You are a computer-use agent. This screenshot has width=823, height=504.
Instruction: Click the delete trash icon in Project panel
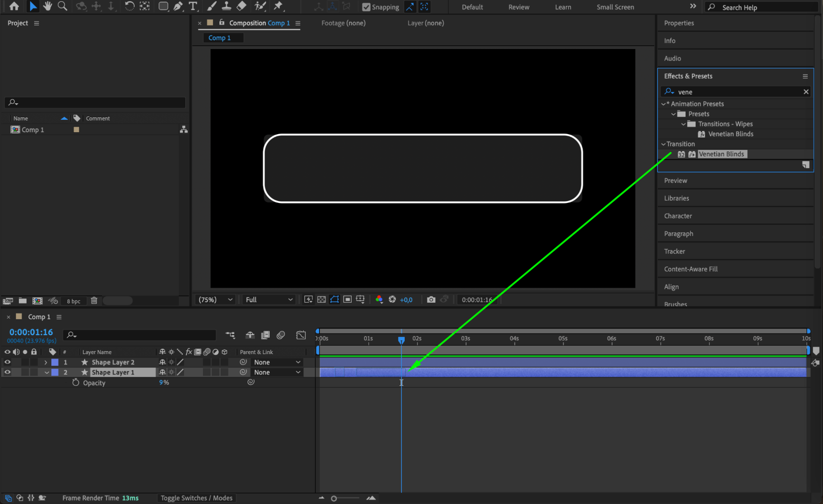(x=94, y=301)
